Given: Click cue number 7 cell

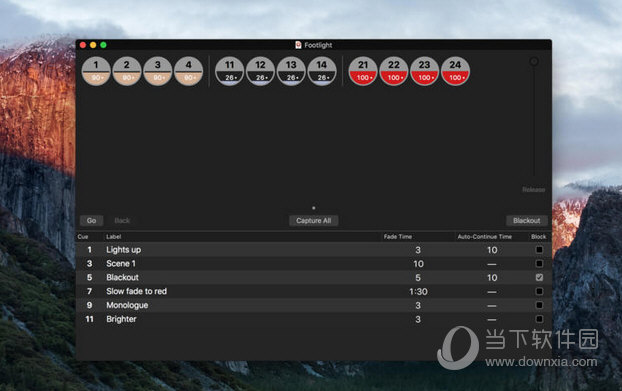Looking at the screenshot, I should pos(89,291).
